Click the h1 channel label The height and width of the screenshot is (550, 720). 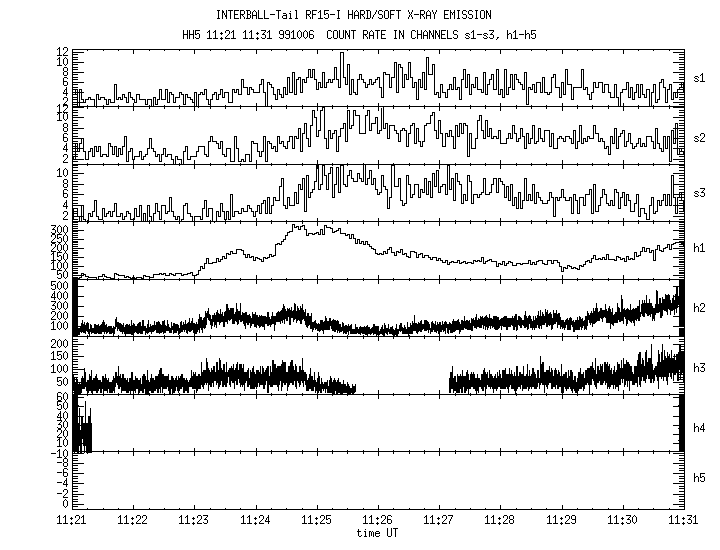tap(699, 248)
